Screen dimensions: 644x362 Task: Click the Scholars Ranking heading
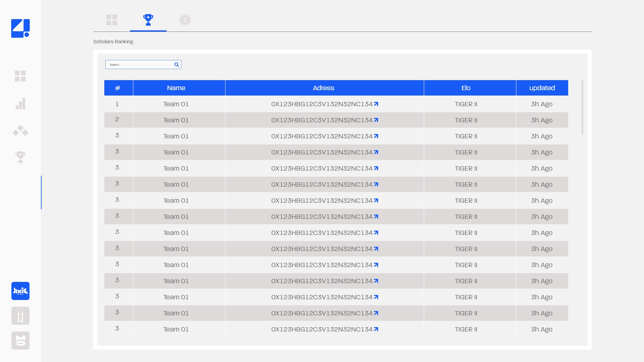[113, 42]
